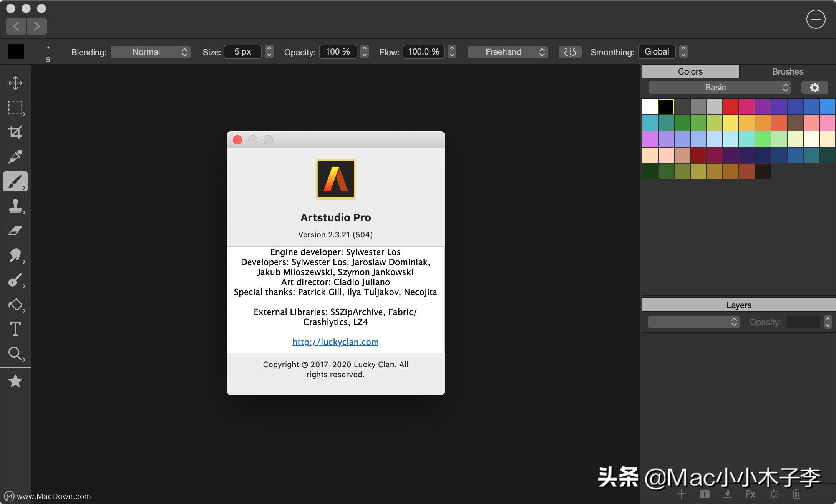The height and width of the screenshot is (504, 836).
Task: Go back with the left arrow button
Action: (16, 26)
